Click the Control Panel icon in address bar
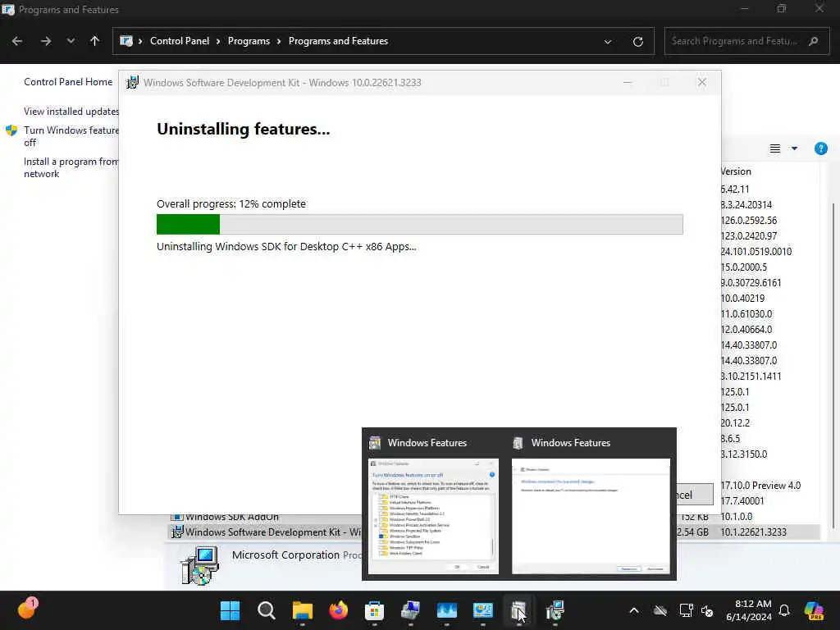 coord(126,41)
